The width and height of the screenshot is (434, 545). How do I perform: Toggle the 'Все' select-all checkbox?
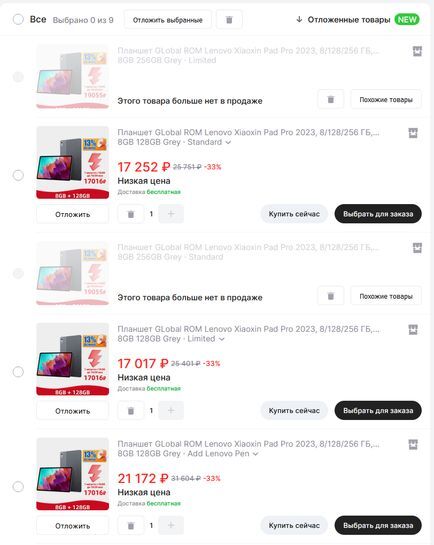18,19
